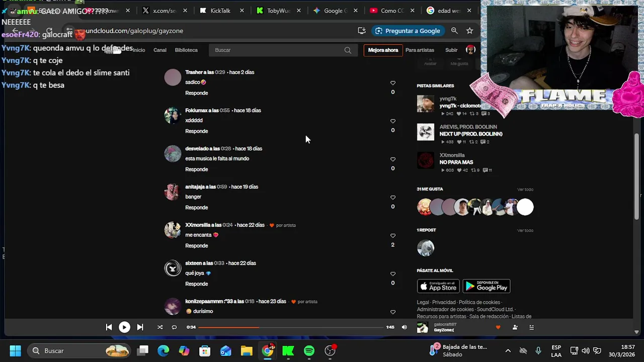
Task: Open the Windows Start menu
Action: pos(15,351)
